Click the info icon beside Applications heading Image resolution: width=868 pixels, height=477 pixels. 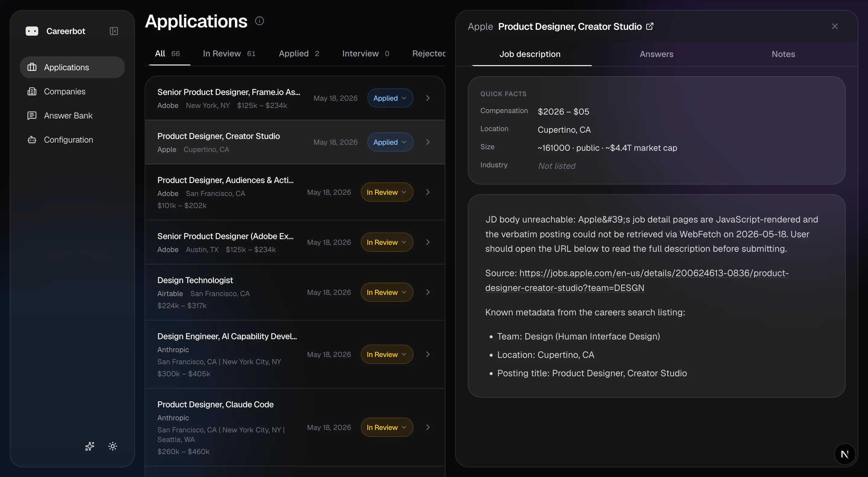click(x=259, y=21)
